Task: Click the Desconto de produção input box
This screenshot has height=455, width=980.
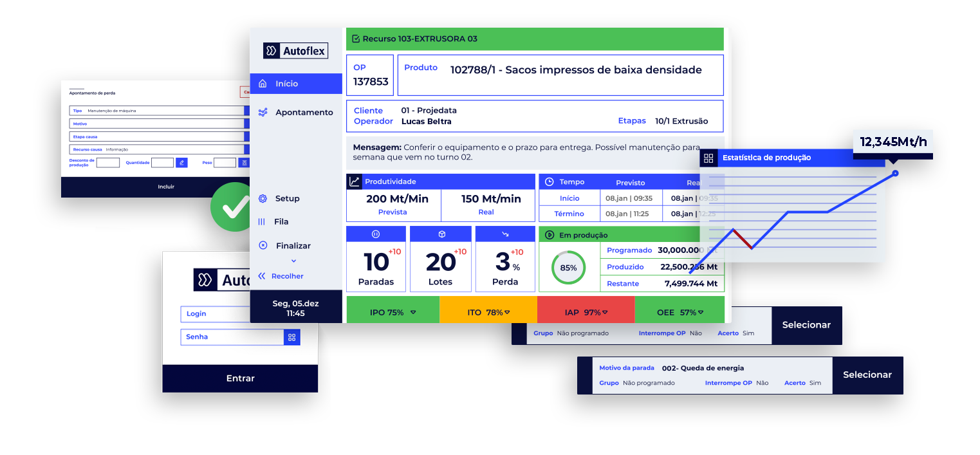Action: 108,163
